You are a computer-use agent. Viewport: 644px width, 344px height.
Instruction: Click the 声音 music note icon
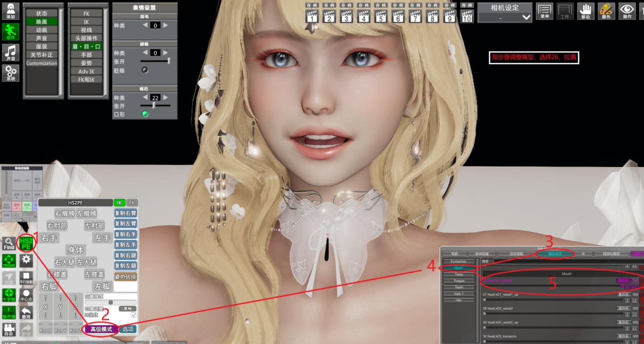(x=11, y=52)
